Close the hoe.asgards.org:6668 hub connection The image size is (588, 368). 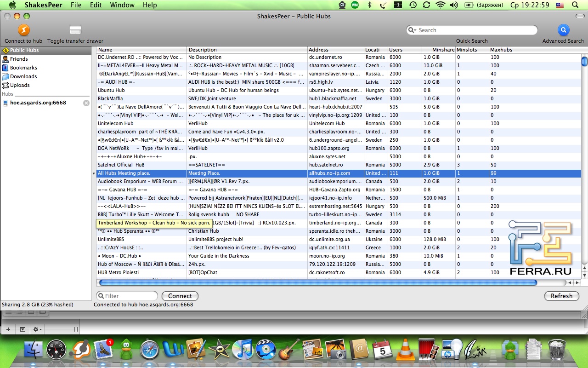[x=86, y=103]
